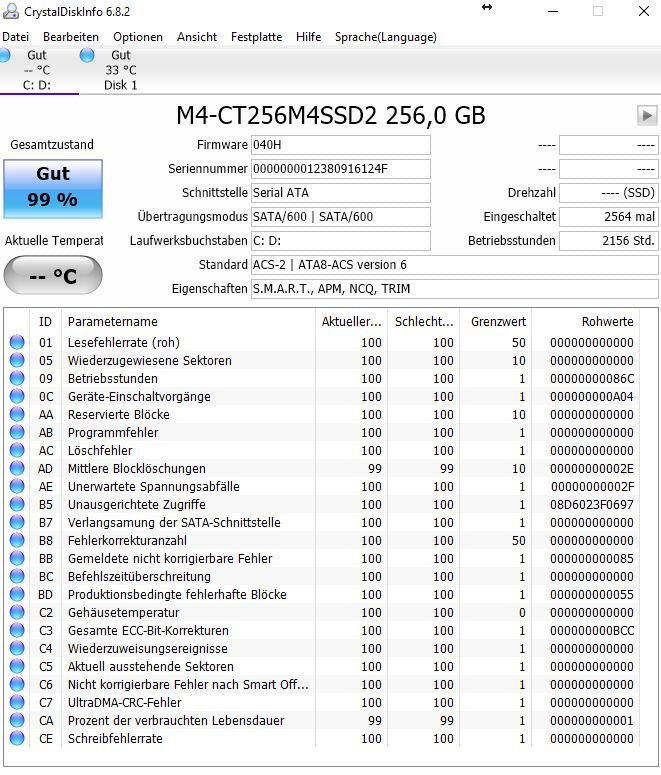
Task: Click the Schnittstelle field Serial ATA
Action: coord(341,193)
